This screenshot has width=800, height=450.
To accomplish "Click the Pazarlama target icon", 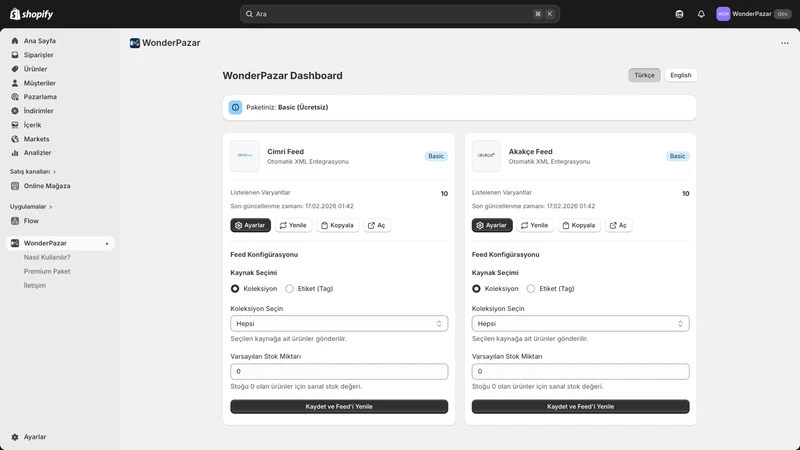I will pyautogui.click(x=15, y=97).
